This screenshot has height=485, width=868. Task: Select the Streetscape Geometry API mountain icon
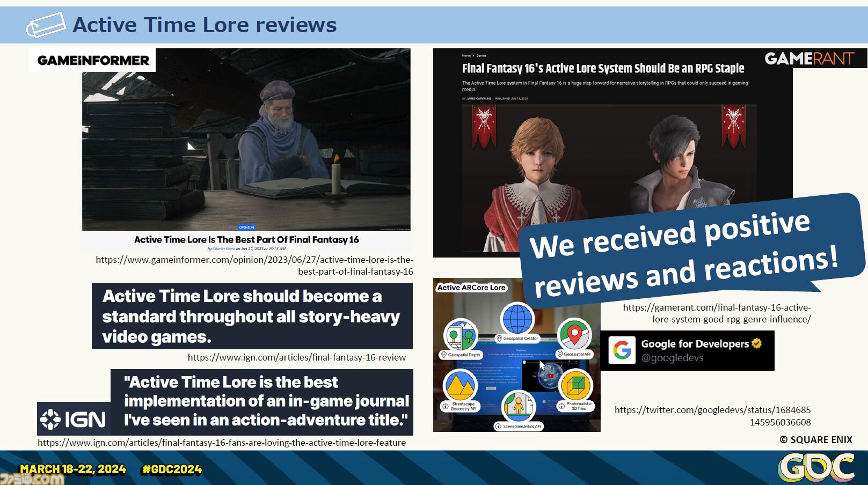click(461, 385)
